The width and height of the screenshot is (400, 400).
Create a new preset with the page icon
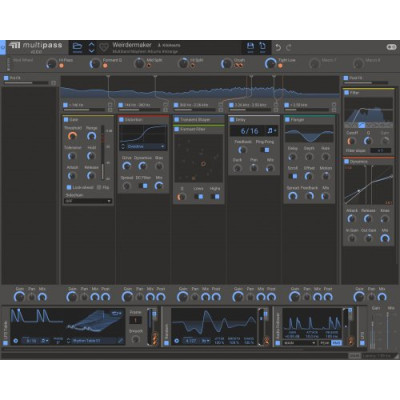coord(263,46)
